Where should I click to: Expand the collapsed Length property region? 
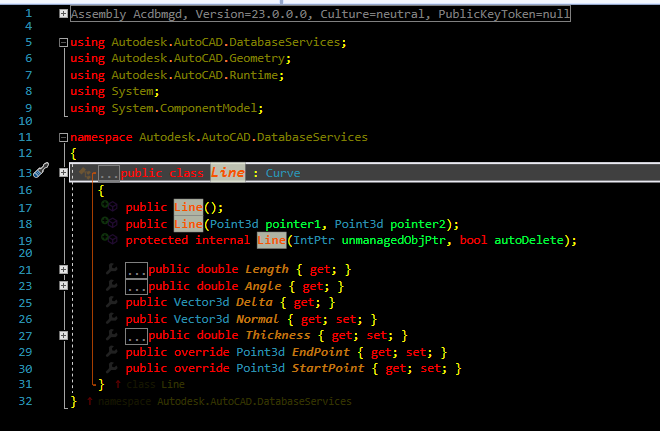[64, 269]
